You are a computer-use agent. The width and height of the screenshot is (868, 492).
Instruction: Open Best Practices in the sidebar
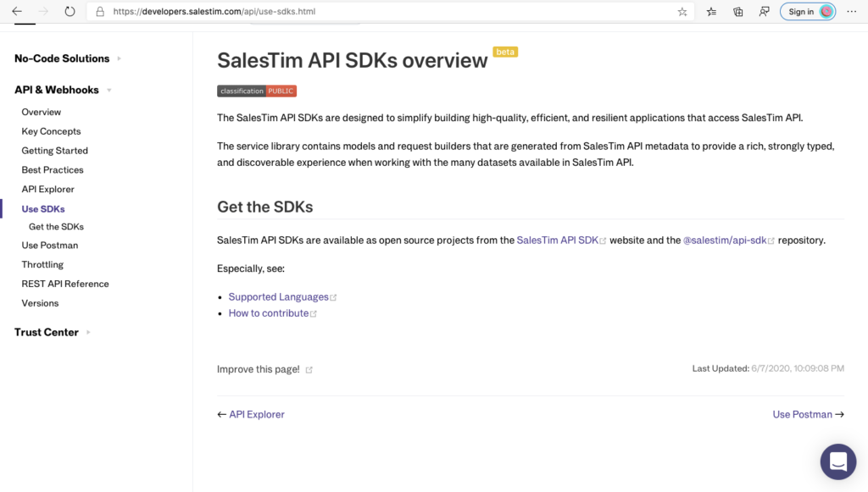tap(53, 170)
